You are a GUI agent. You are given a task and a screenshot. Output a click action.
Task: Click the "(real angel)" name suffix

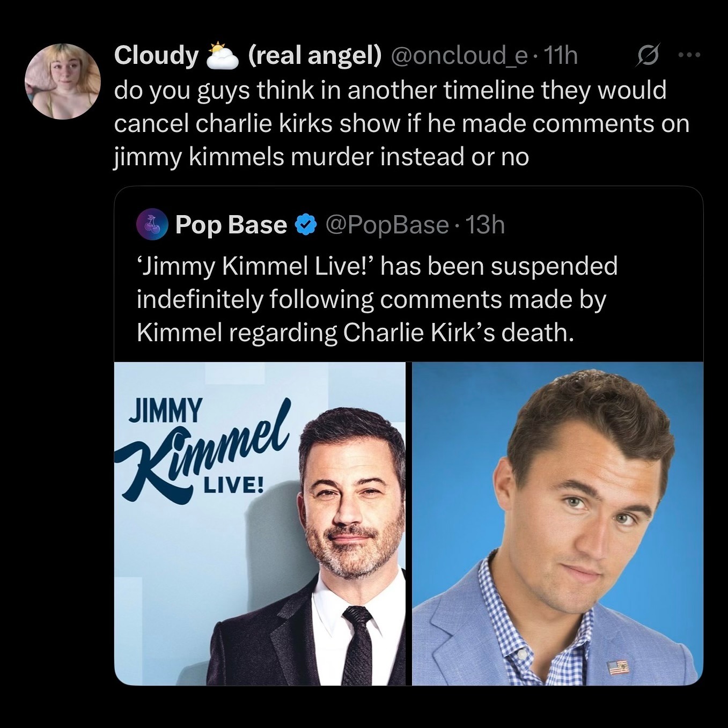[x=315, y=55]
